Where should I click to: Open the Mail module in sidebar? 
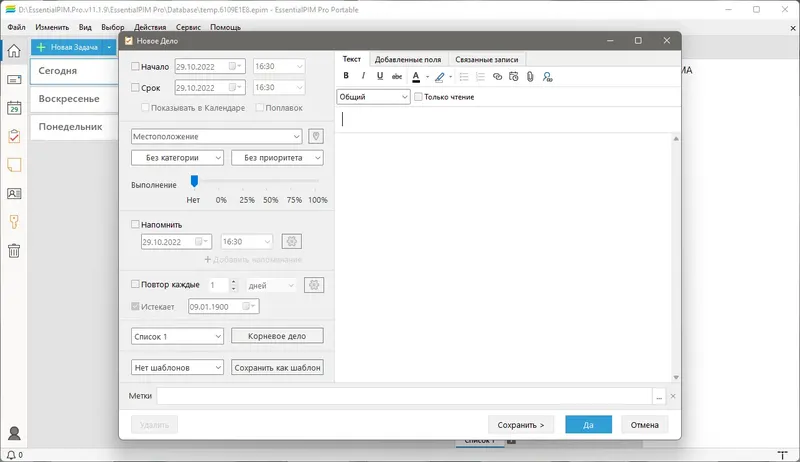pos(14,80)
